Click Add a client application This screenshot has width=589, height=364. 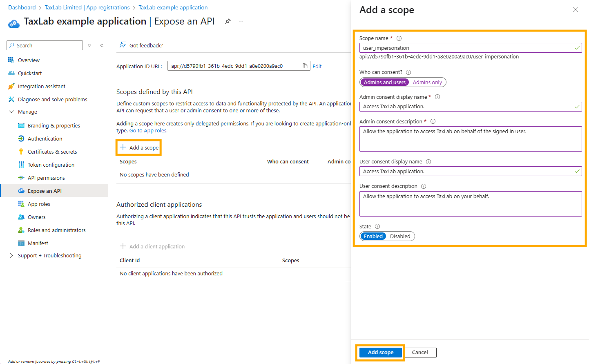(152, 246)
